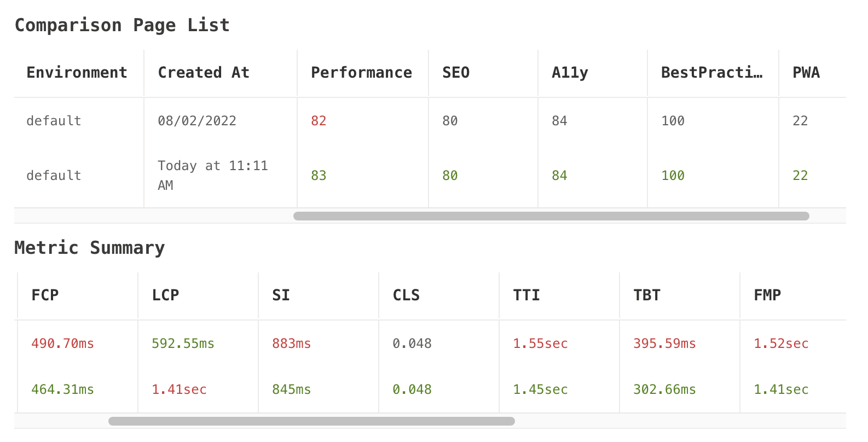Select the 08/02/2022 created date cell

197,121
